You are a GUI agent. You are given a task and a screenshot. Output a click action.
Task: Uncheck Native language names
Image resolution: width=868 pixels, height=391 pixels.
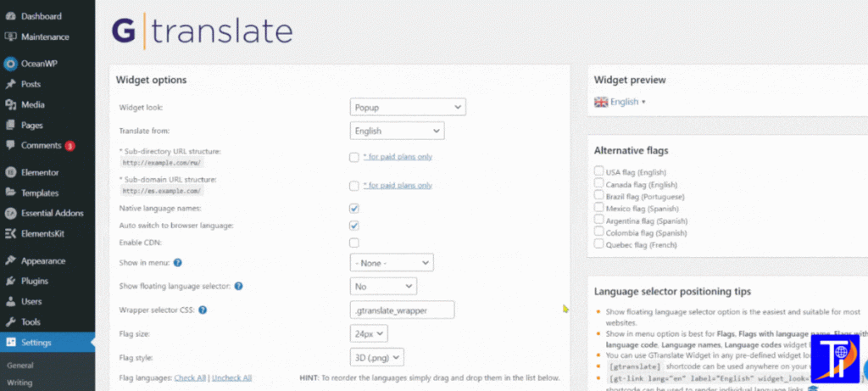tap(353, 209)
